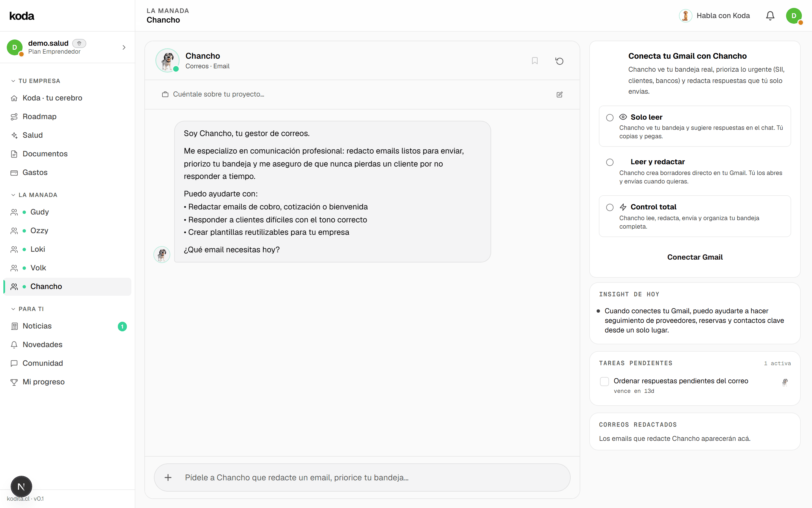Open the Loki agent chat

(67, 249)
